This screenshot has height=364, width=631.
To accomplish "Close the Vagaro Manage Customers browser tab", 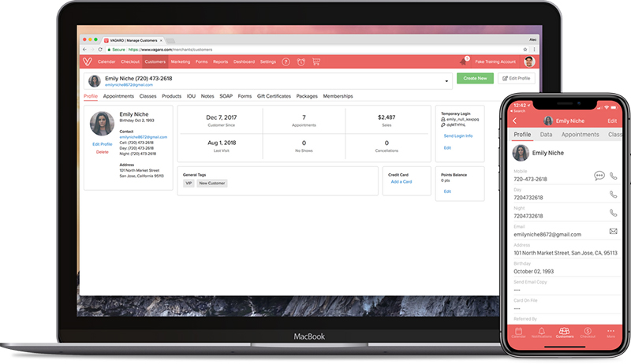I will pos(161,41).
